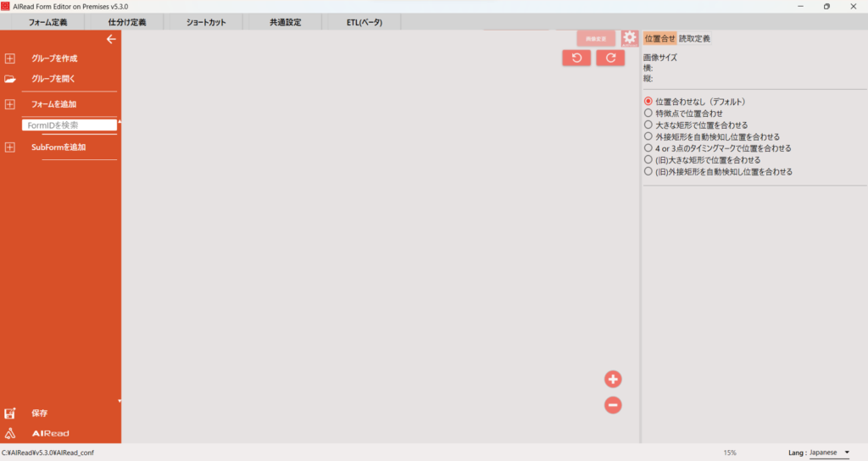This screenshot has height=461, width=868.
Task: Click the open folder icon for グループを開く
Action: pos(10,79)
